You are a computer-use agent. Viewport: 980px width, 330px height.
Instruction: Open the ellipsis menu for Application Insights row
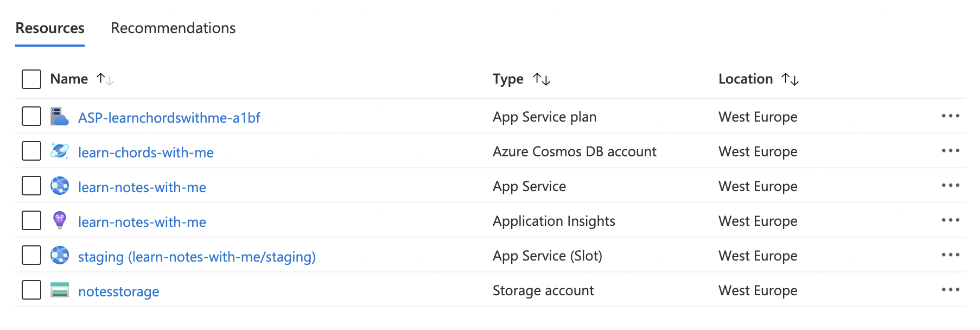pos(950,220)
